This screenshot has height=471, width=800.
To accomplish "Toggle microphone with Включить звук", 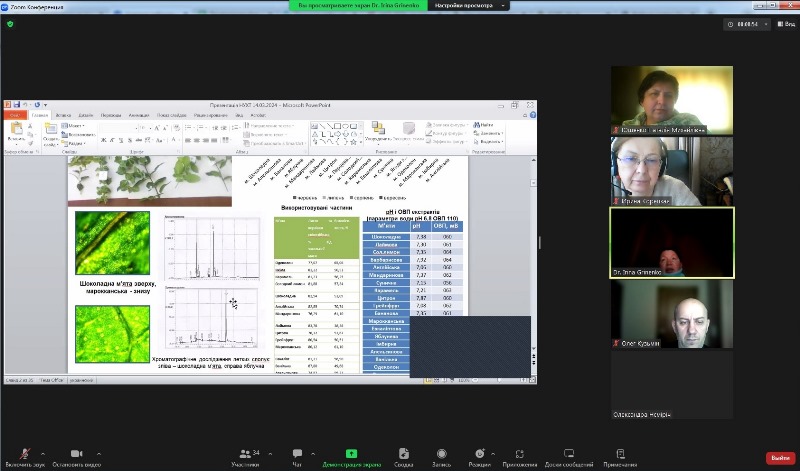I will (24, 453).
